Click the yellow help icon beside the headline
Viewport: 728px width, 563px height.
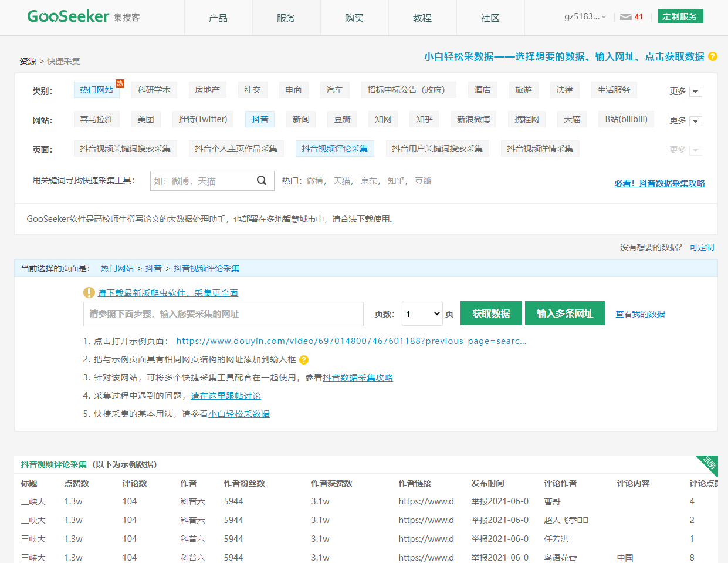pyautogui.click(x=713, y=56)
